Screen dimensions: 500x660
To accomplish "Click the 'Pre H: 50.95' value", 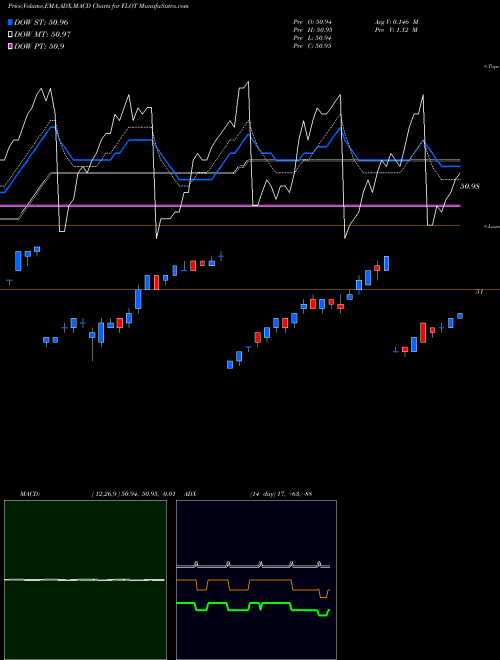I will (312, 30).
